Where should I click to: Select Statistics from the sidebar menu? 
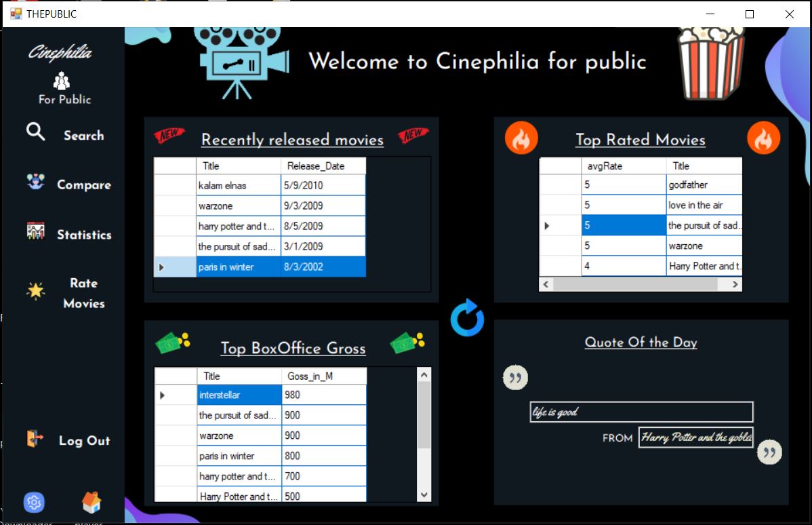84,234
